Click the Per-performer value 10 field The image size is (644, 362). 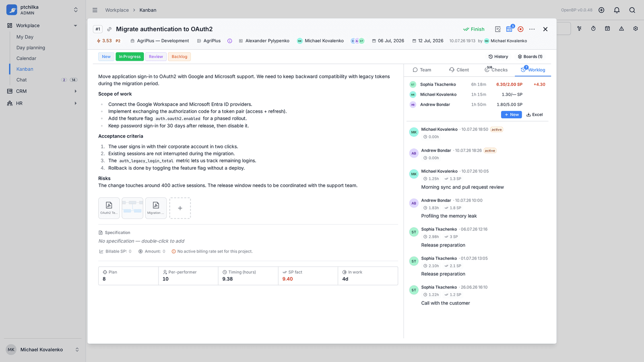(188, 276)
